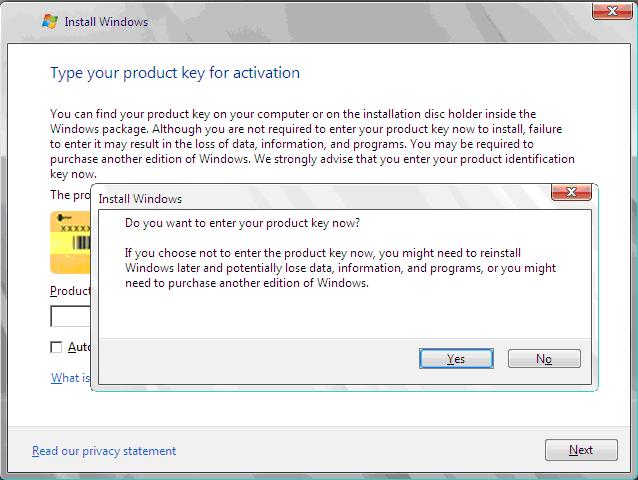The image size is (638, 480).
Task: Close the main Install Windows window
Action: click(x=606, y=12)
